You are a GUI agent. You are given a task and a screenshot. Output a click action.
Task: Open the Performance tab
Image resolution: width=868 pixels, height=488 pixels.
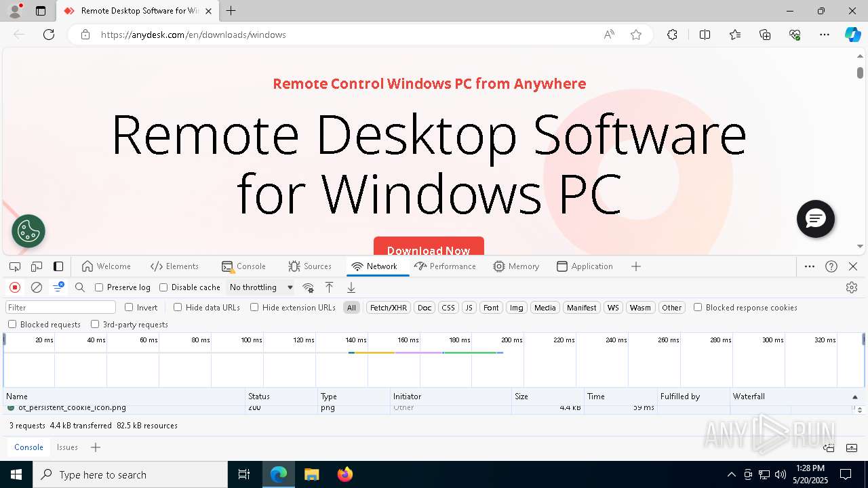pos(445,266)
